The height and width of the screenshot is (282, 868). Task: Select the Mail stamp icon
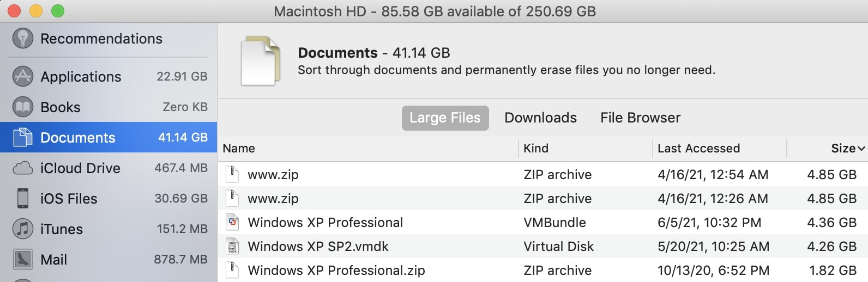click(x=23, y=259)
